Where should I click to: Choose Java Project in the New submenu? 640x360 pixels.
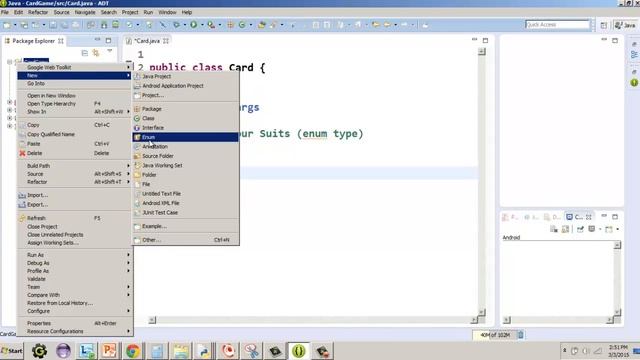pos(185,76)
